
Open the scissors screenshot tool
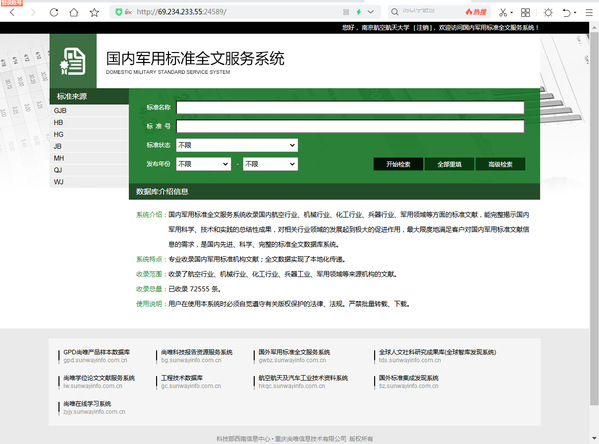[x=503, y=12]
